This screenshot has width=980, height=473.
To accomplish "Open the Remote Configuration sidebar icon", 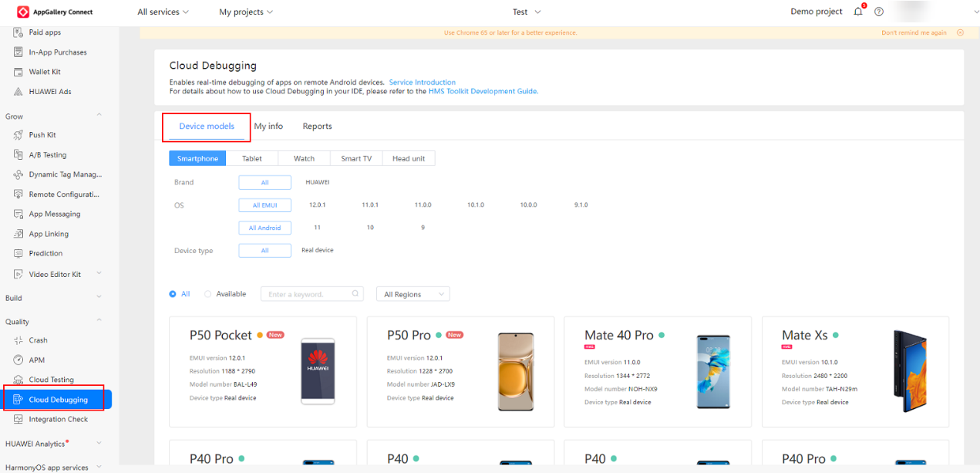I will [19, 194].
